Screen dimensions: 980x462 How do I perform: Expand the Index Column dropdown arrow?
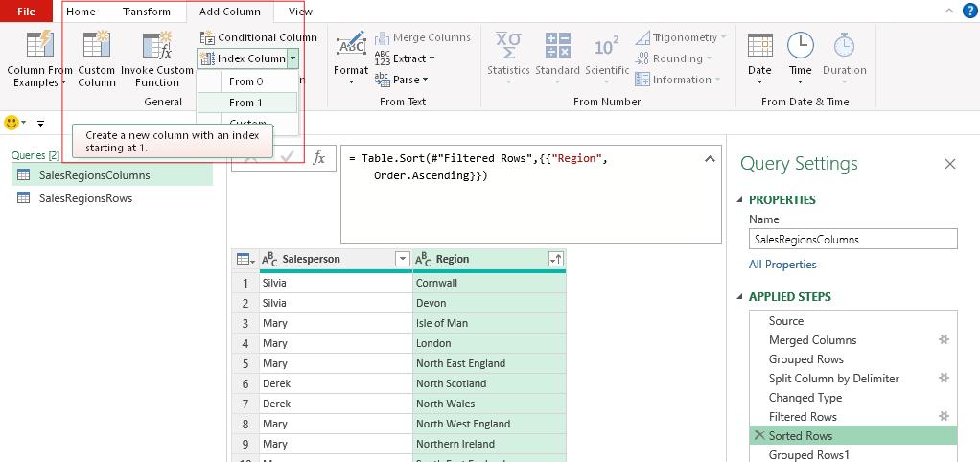[293, 58]
